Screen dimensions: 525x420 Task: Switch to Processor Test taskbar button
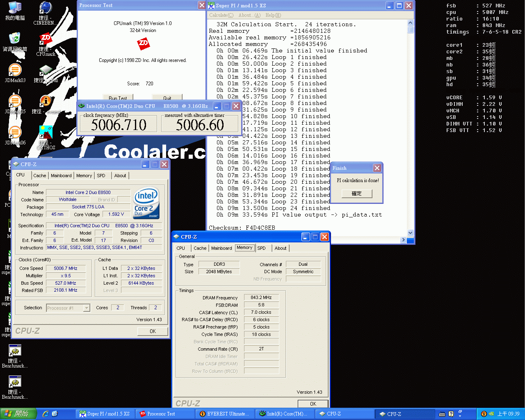tap(166, 414)
